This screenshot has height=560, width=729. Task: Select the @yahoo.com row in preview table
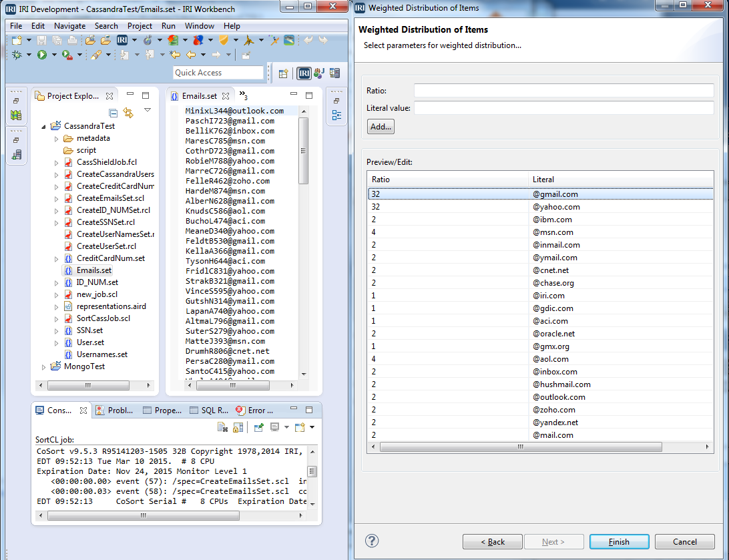tap(540, 207)
